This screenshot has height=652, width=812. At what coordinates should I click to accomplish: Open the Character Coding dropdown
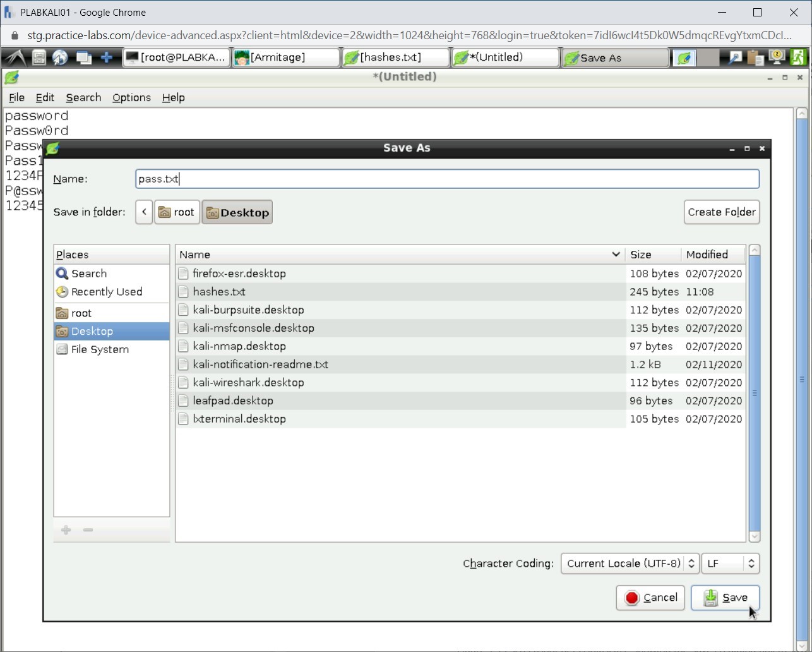point(629,564)
